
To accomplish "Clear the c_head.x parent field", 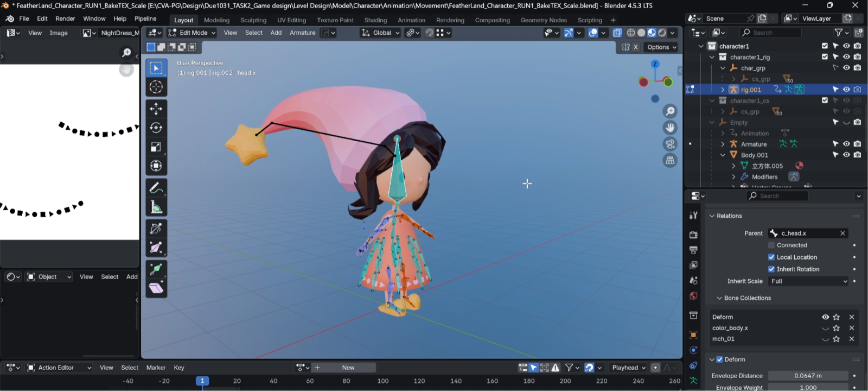I will 843,234.
